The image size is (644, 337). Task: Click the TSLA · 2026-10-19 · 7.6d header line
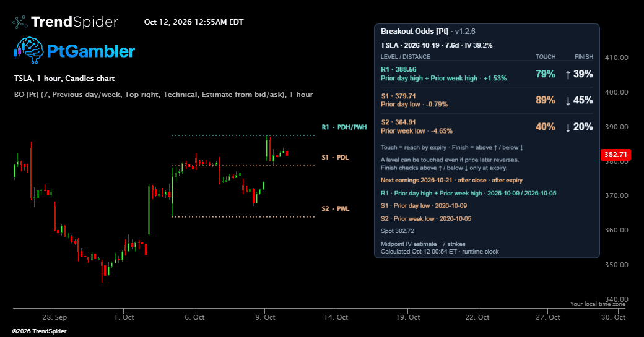point(437,46)
